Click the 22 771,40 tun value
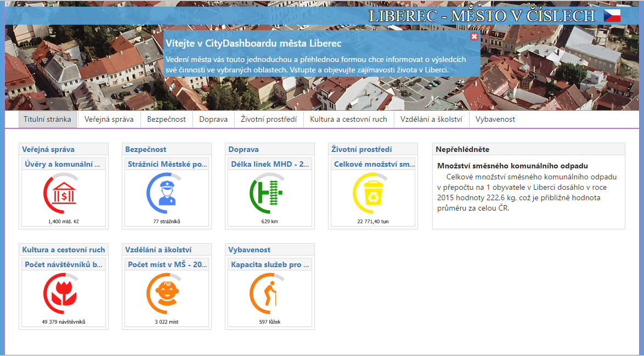644x356 pixels. pyautogui.click(x=373, y=221)
